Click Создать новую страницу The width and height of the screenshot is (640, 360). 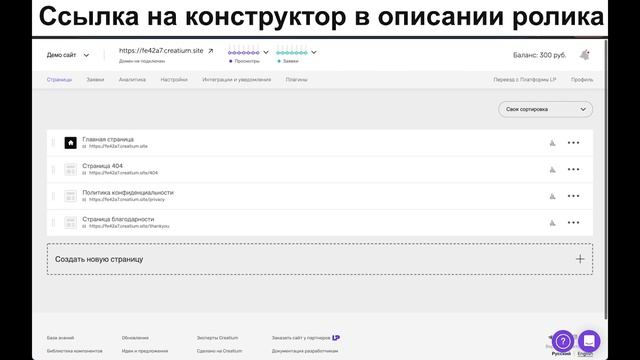pos(320,259)
